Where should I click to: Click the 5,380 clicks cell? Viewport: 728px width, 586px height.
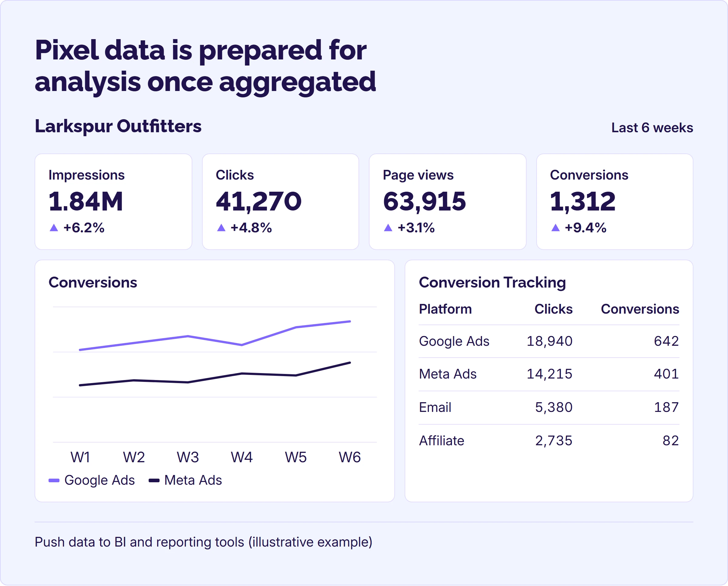(554, 408)
